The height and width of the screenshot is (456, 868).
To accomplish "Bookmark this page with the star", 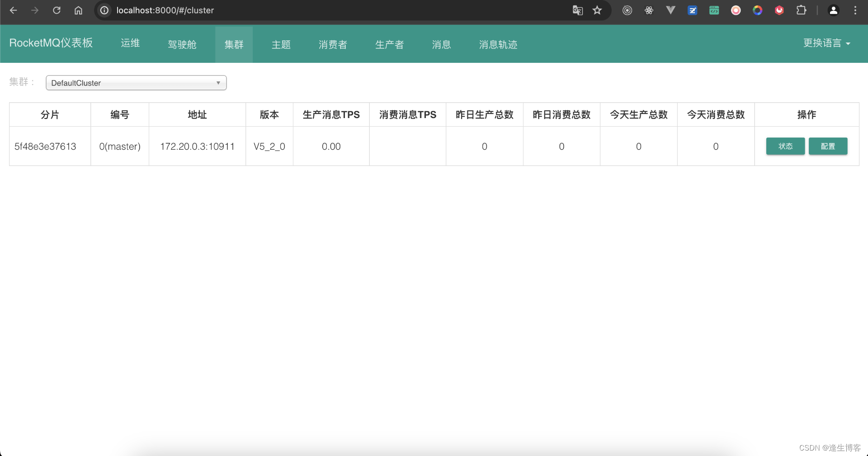I will click(597, 10).
